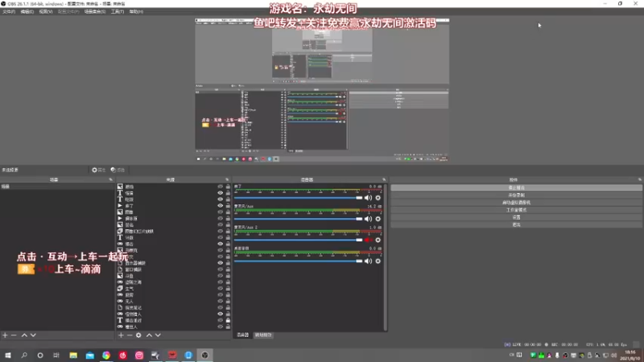Open 麦克风/Aux audio settings gear

pos(378,219)
